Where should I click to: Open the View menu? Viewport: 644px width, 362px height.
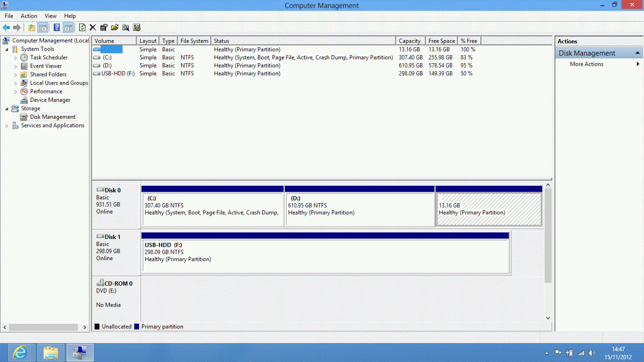tap(51, 16)
